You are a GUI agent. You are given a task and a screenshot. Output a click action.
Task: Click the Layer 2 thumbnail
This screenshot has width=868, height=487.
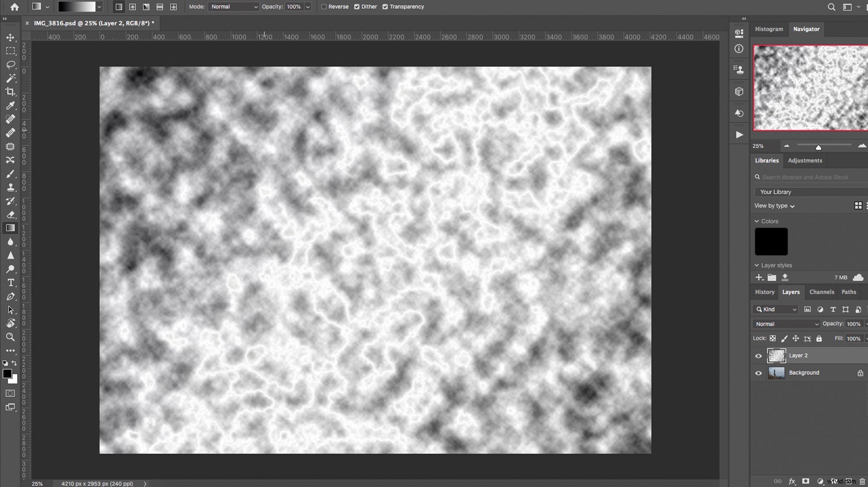[x=777, y=355]
